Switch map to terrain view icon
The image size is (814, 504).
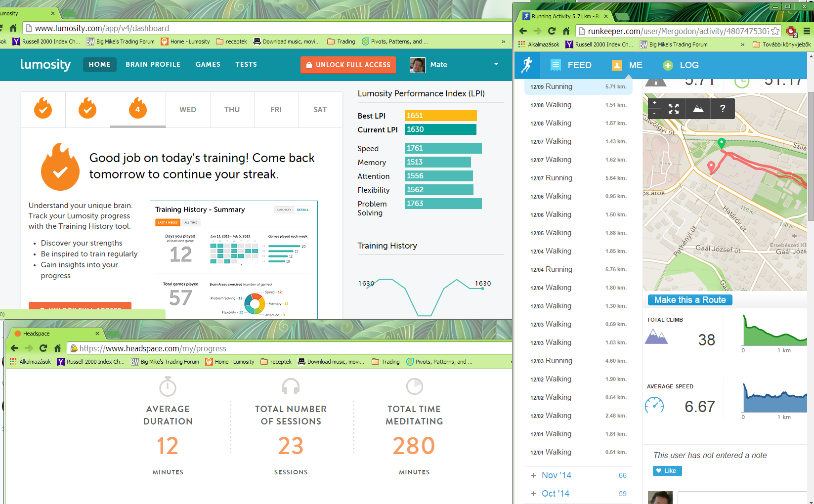(x=698, y=108)
